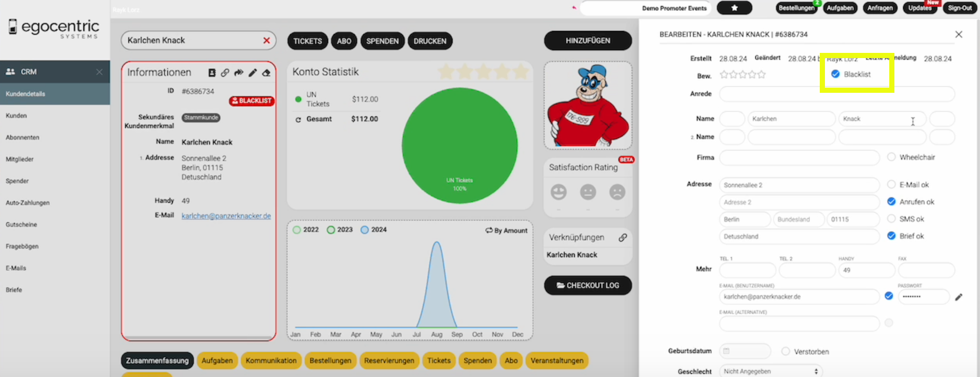Enable the Wheelchair option
The width and height of the screenshot is (980, 377).
pyautogui.click(x=891, y=157)
